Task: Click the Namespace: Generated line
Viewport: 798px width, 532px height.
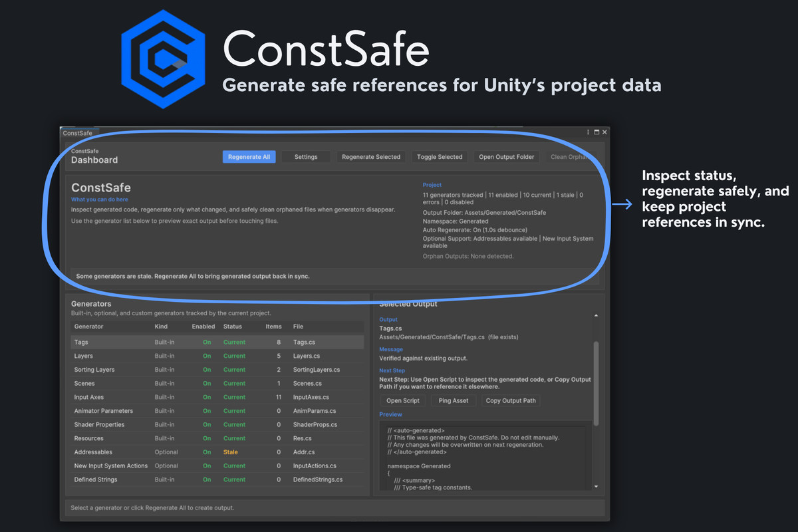Action: tap(456, 221)
